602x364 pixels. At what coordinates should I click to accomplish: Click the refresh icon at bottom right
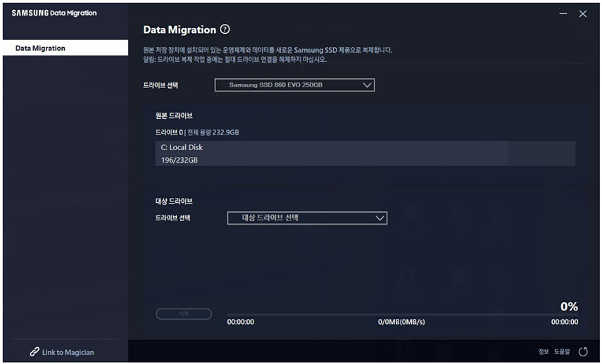coord(583,352)
